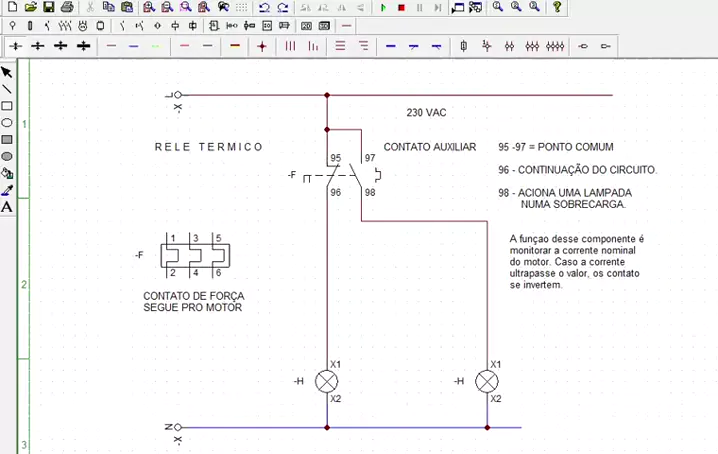Choose the line drawing tool

pos(7,89)
